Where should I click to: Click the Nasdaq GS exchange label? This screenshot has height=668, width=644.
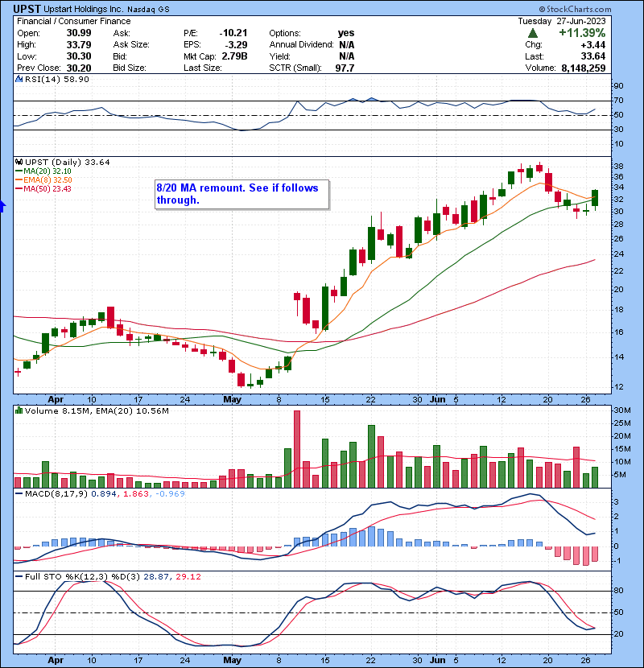[x=148, y=10]
